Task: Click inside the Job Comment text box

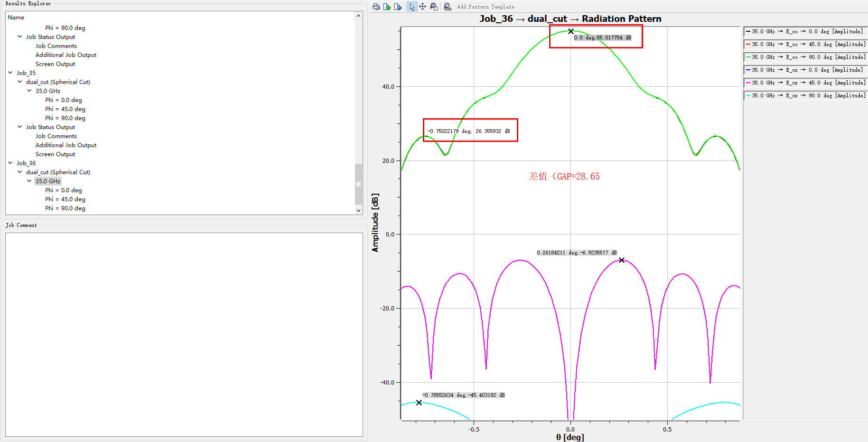Action: coord(184,334)
